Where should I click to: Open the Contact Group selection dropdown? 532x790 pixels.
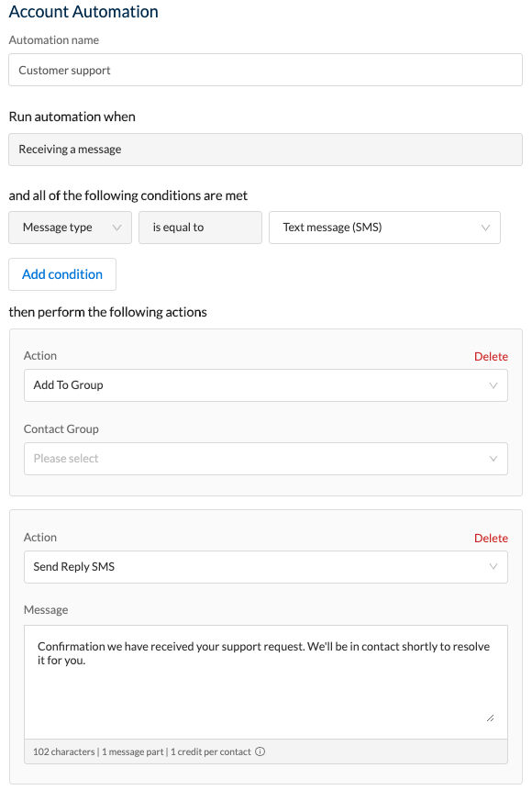(266, 459)
